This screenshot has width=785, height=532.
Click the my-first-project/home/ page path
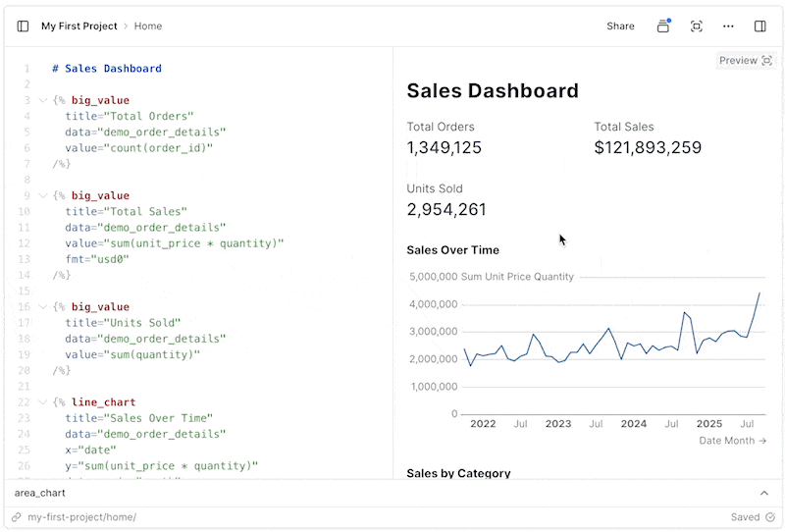[81, 517]
